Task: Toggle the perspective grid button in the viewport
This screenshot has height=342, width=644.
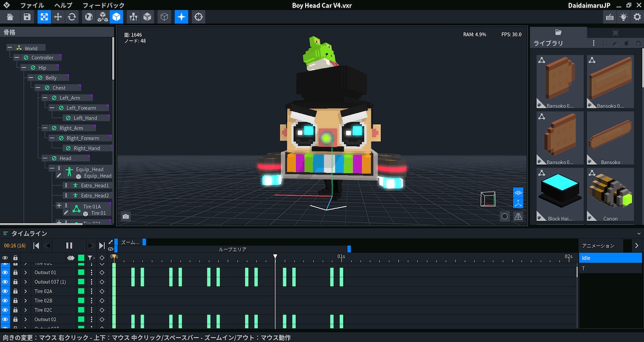Action: click(x=518, y=216)
